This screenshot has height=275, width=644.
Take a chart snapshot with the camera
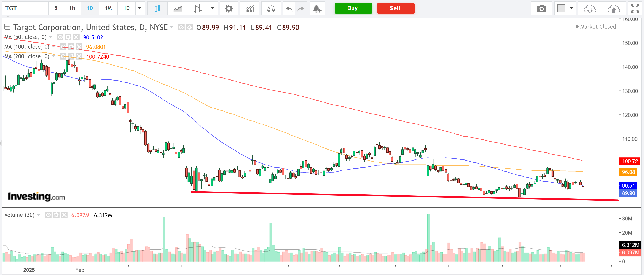[x=541, y=8]
